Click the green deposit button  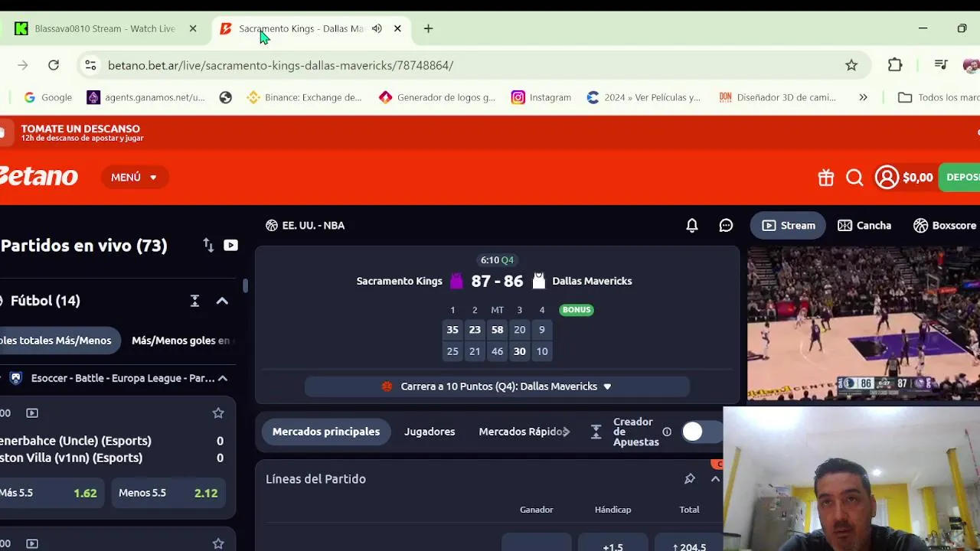click(959, 178)
